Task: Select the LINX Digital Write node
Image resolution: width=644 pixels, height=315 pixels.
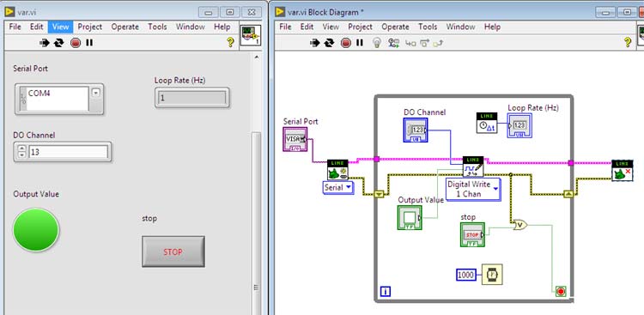Action: coord(473,167)
